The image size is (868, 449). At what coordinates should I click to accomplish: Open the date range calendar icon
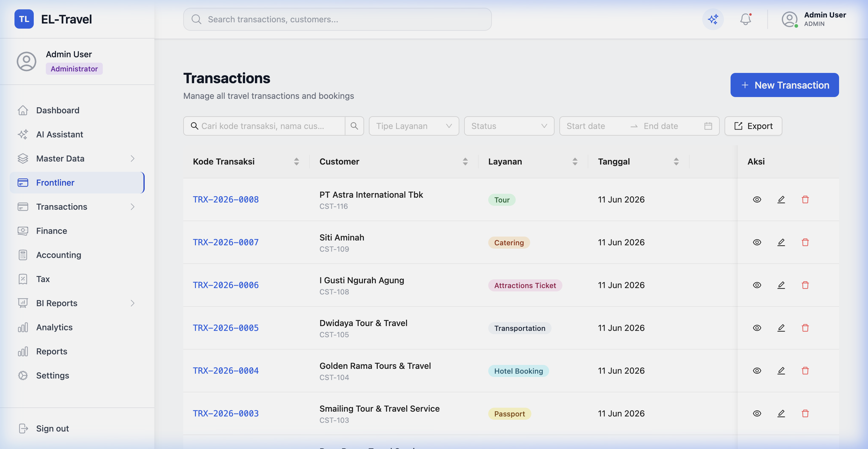click(708, 126)
